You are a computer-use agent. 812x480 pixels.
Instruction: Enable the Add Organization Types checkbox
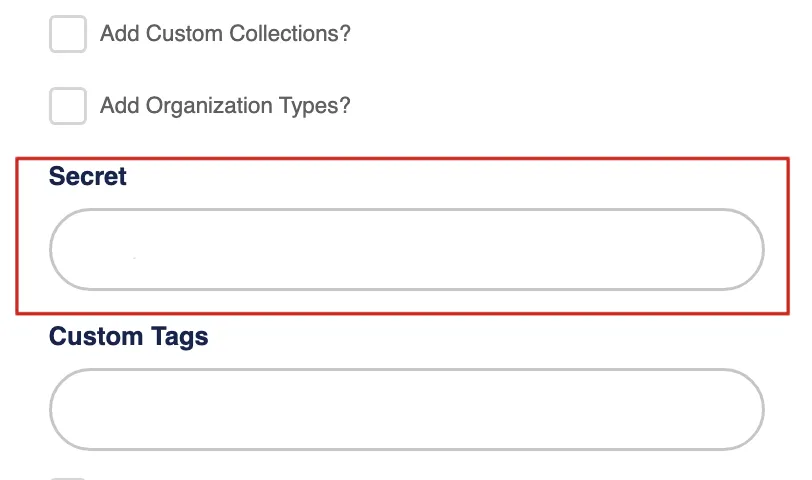[x=68, y=106]
